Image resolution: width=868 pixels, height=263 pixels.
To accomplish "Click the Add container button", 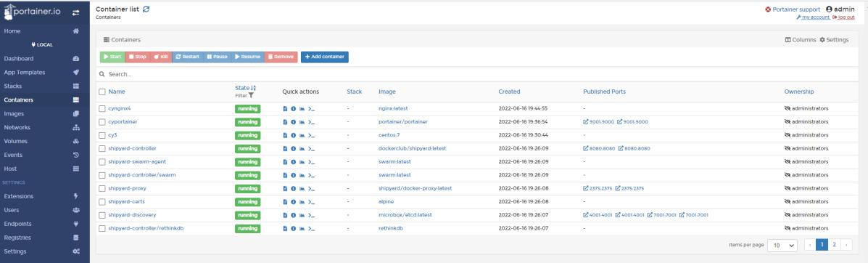I will point(325,57).
